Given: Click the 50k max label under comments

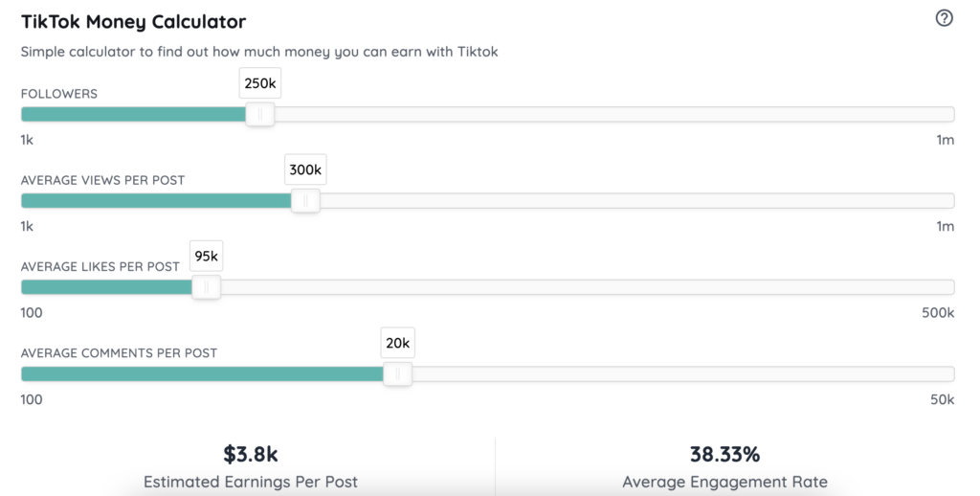Looking at the screenshot, I should 943,399.
